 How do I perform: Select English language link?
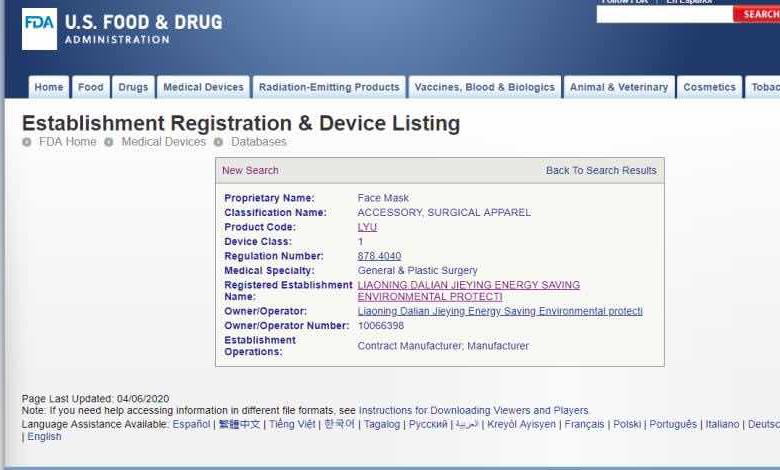coord(44,437)
